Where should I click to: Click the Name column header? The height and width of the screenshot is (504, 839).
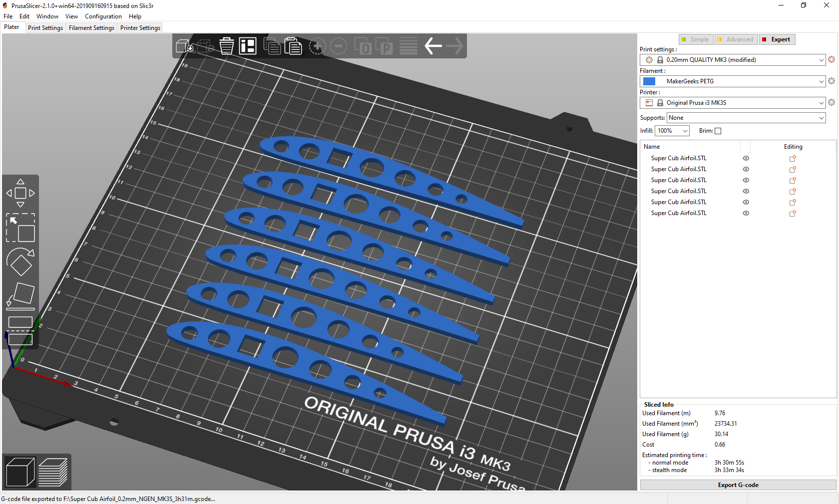click(x=652, y=147)
